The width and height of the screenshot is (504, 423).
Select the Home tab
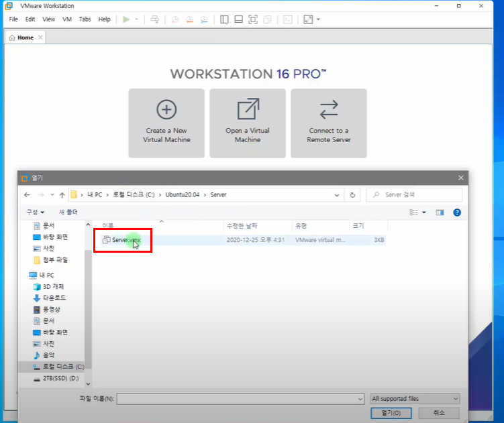26,38
